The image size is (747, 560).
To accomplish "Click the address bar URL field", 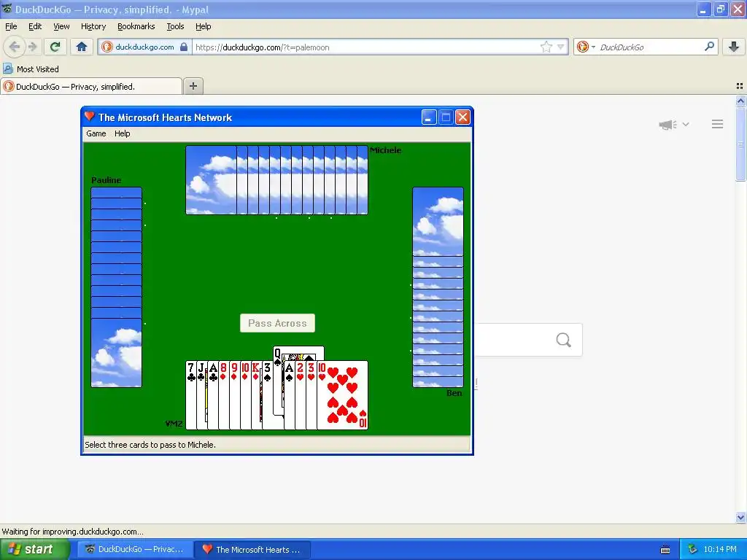I will tap(365, 47).
